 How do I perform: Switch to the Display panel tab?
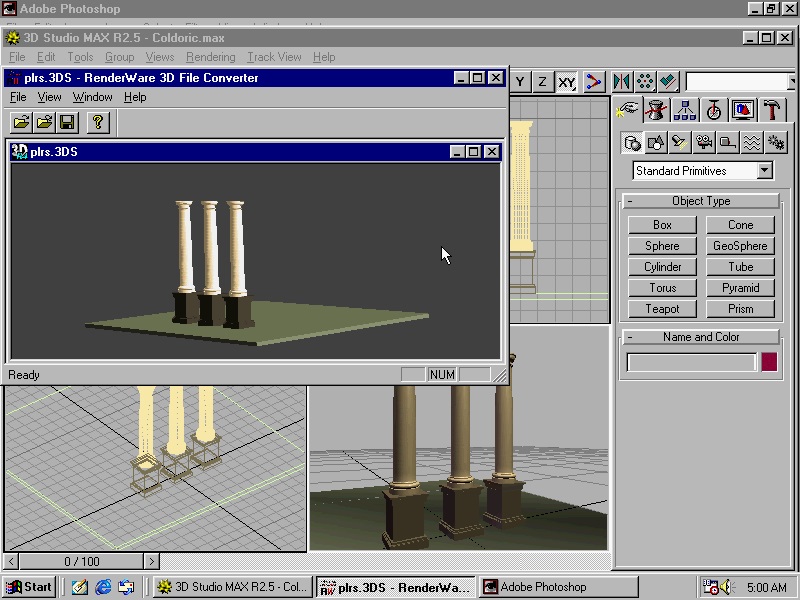[x=743, y=109]
